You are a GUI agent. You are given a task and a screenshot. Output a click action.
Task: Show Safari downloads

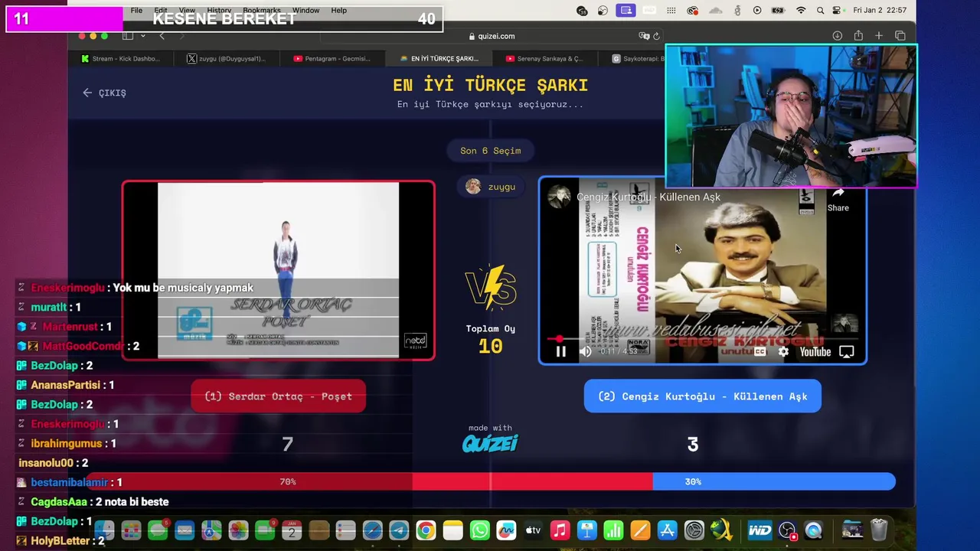point(838,36)
